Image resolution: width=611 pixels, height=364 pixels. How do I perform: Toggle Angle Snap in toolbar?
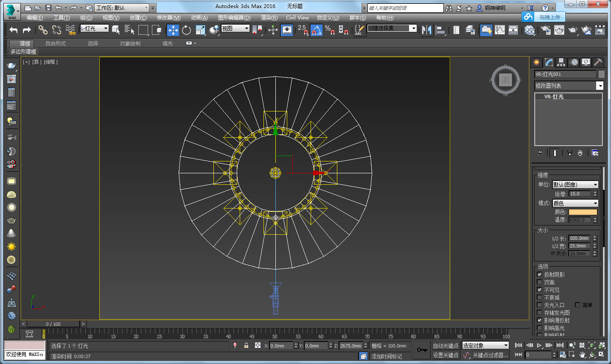point(316,30)
